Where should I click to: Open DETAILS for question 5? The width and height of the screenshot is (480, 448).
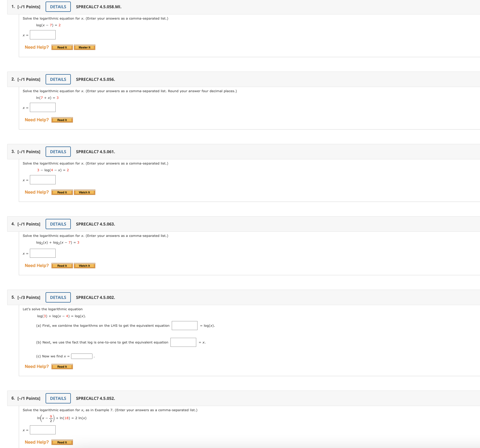(x=58, y=297)
